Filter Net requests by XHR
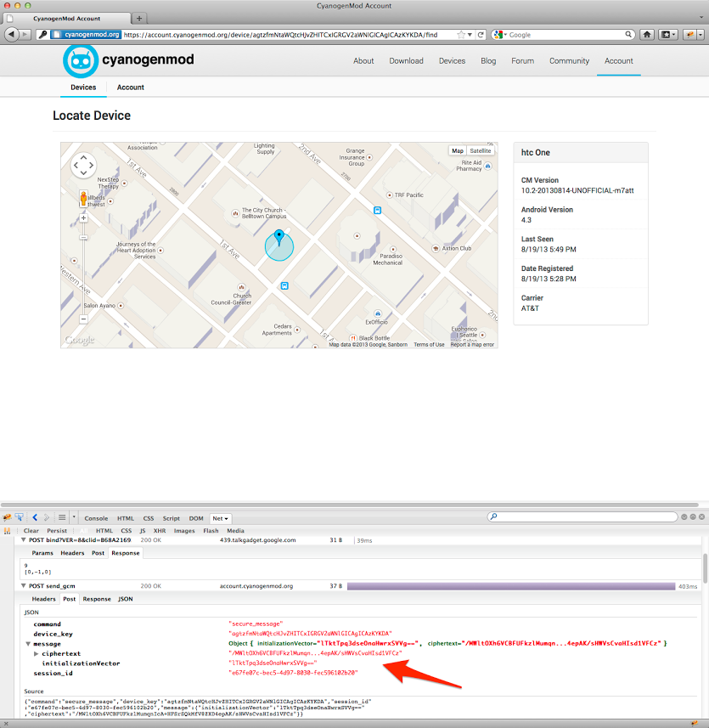 tap(160, 531)
